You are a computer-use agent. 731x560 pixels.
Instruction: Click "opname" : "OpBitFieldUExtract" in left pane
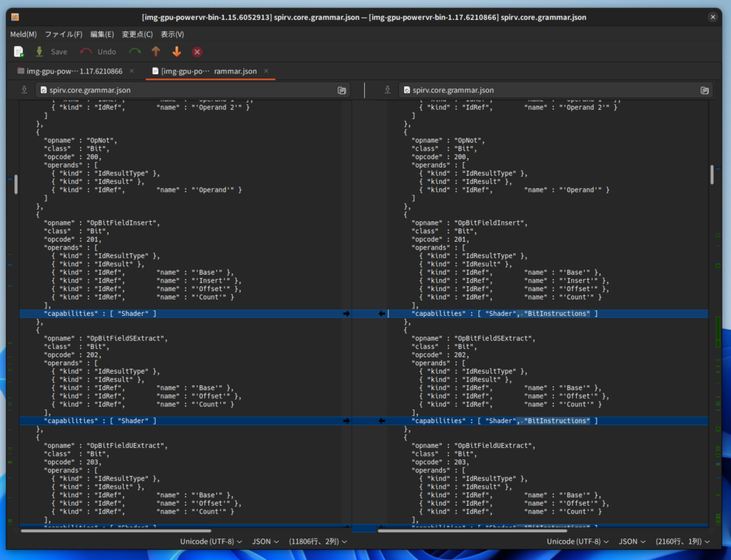coord(106,445)
